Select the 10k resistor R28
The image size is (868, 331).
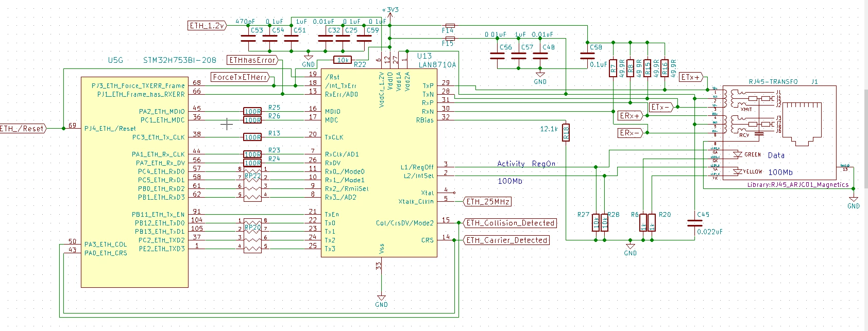605,222
